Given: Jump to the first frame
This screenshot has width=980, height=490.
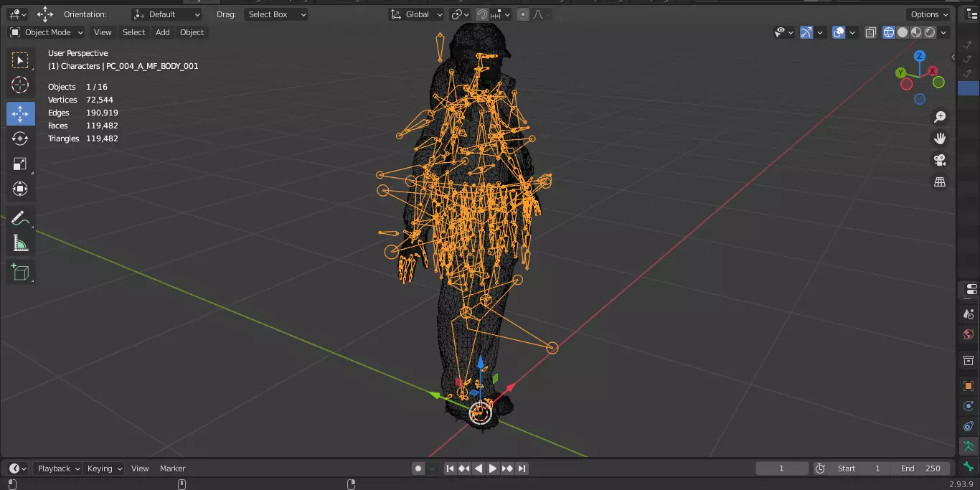Looking at the screenshot, I should point(450,468).
